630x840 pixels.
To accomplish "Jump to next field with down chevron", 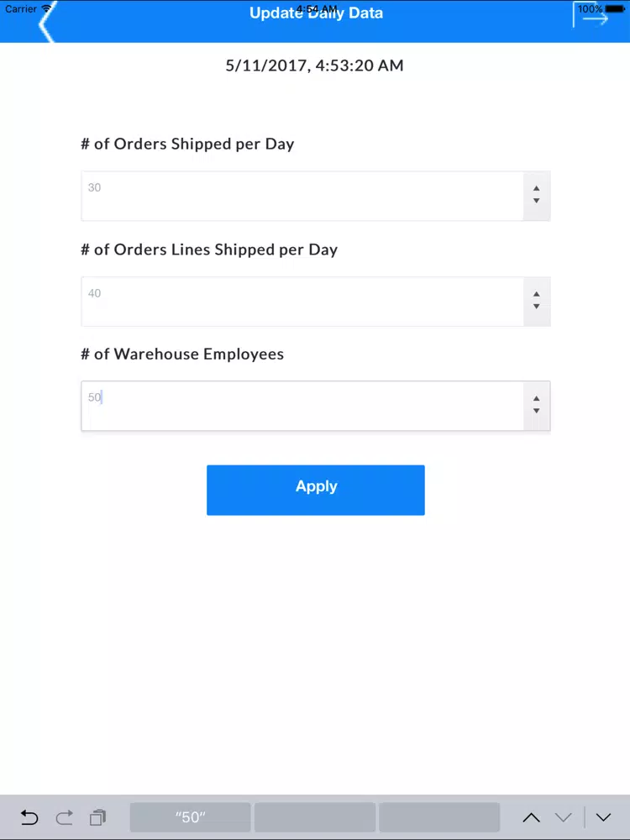I will [x=564, y=817].
